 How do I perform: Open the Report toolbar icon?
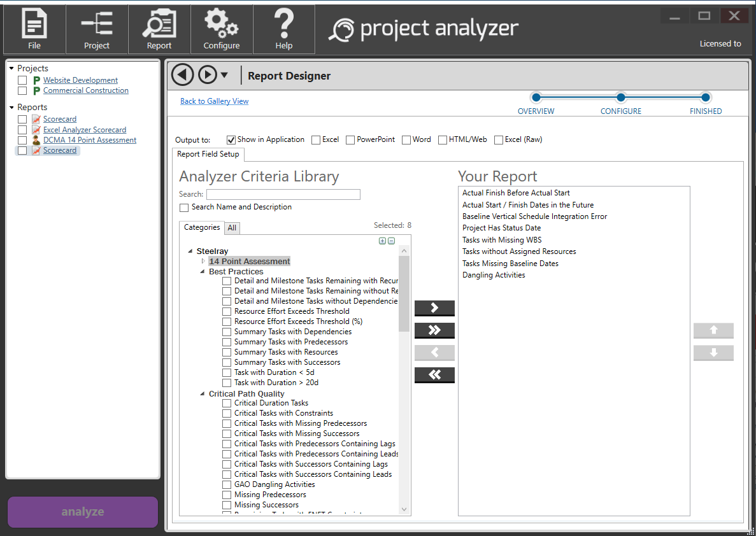coord(159,29)
